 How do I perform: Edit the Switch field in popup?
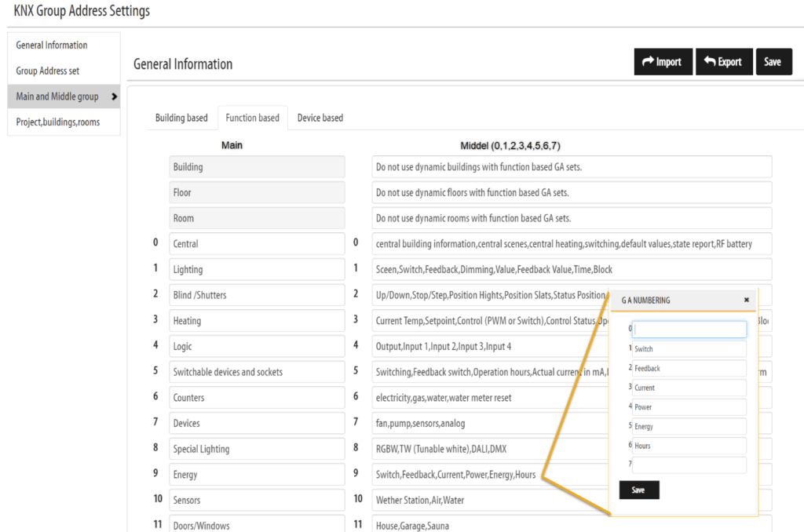pos(689,349)
